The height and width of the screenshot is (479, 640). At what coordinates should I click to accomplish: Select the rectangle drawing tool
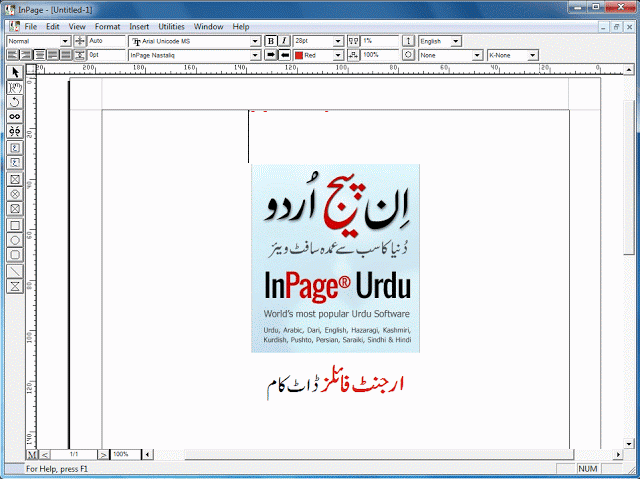(15, 225)
